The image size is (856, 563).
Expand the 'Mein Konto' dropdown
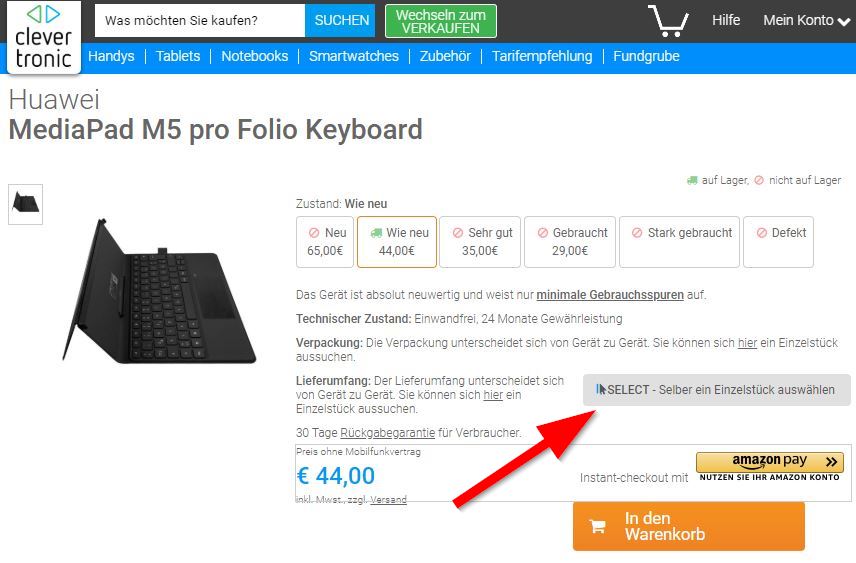[805, 20]
